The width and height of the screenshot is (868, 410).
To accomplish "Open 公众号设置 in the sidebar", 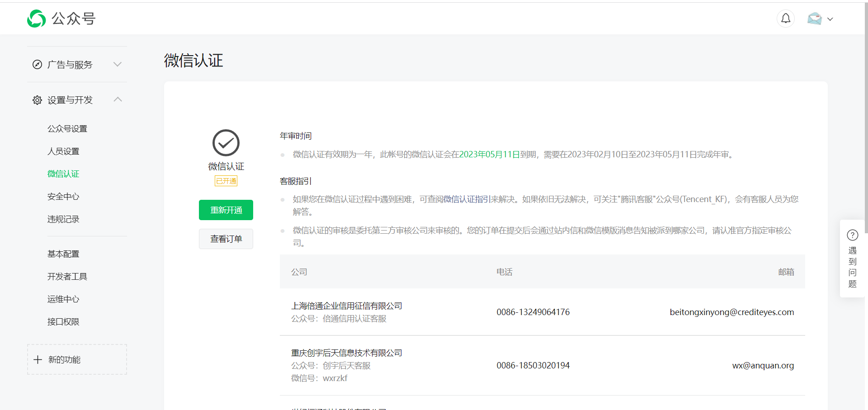I will pyautogui.click(x=67, y=129).
